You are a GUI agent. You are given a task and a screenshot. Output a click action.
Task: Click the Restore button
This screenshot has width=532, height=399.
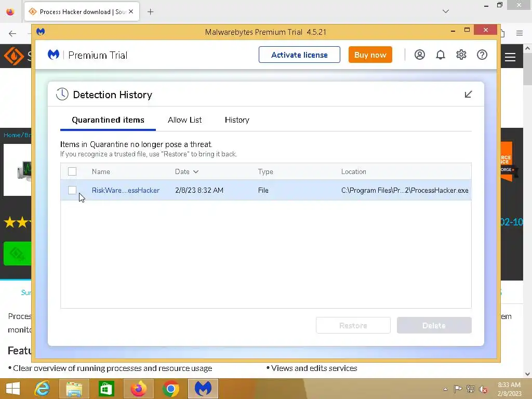pyautogui.click(x=353, y=325)
